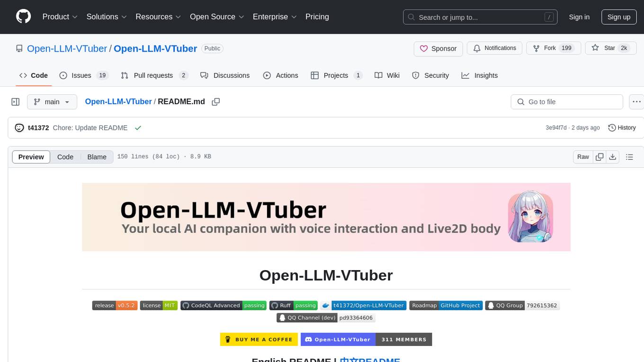Open the Security tab
This screenshot has width=644, height=362.
click(x=430, y=75)
